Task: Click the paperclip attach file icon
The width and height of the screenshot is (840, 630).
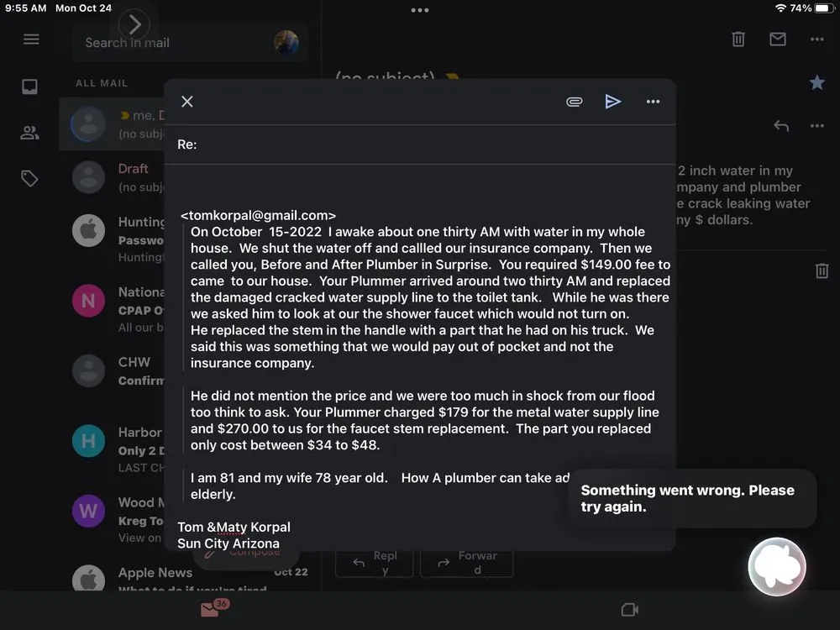Action: point(574,102)
